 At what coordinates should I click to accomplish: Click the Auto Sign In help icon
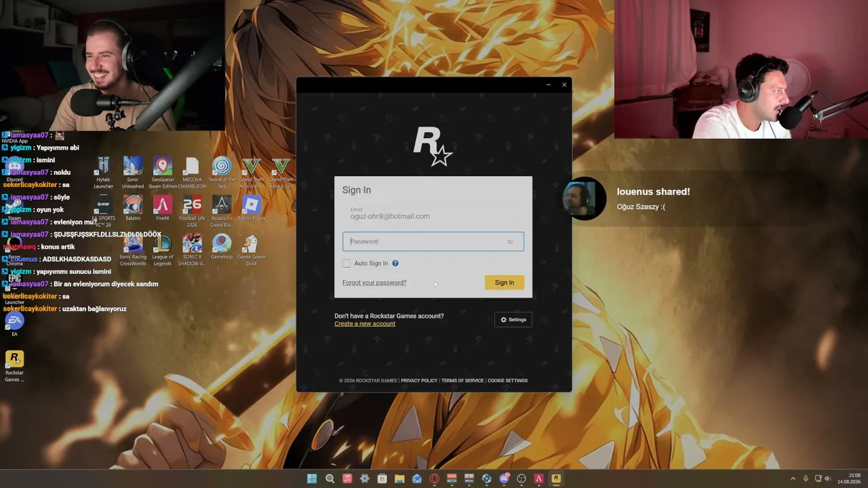[395, 263]
